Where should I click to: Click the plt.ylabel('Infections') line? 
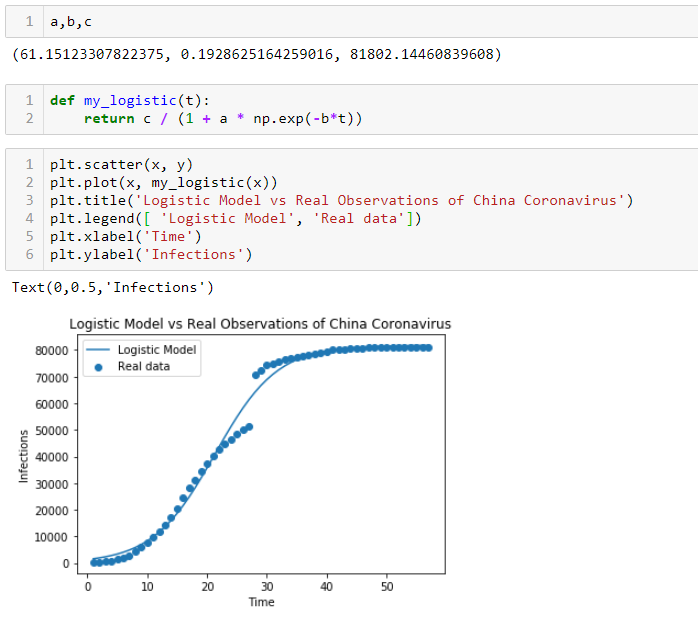point(151,255)
